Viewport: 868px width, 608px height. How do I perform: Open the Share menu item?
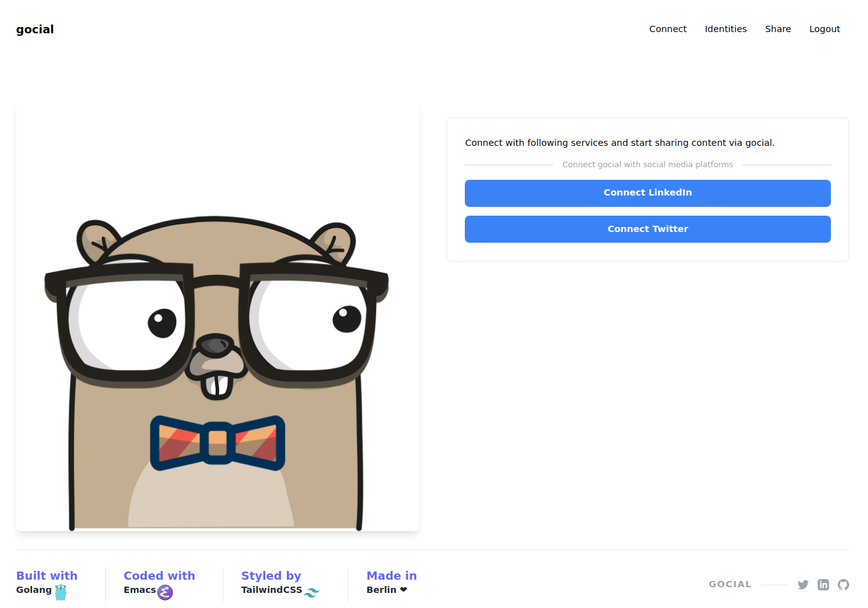point(778,29)
